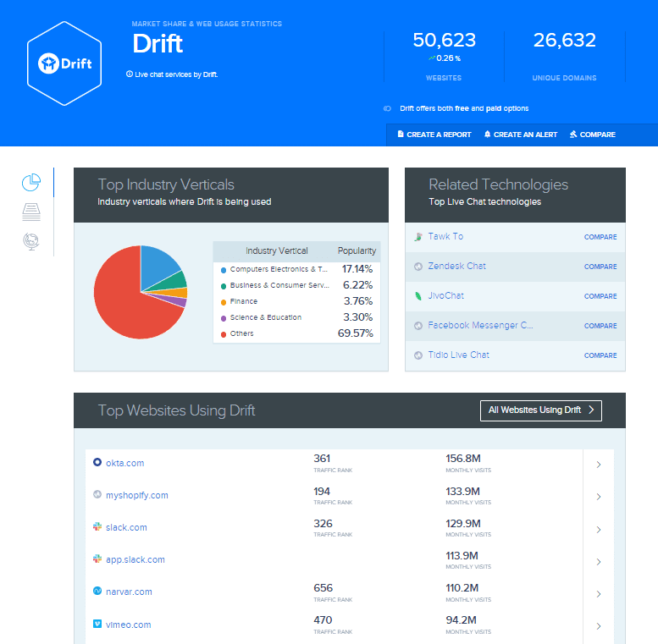Click the Zendesk Chat logo icon

pos(418,267)
